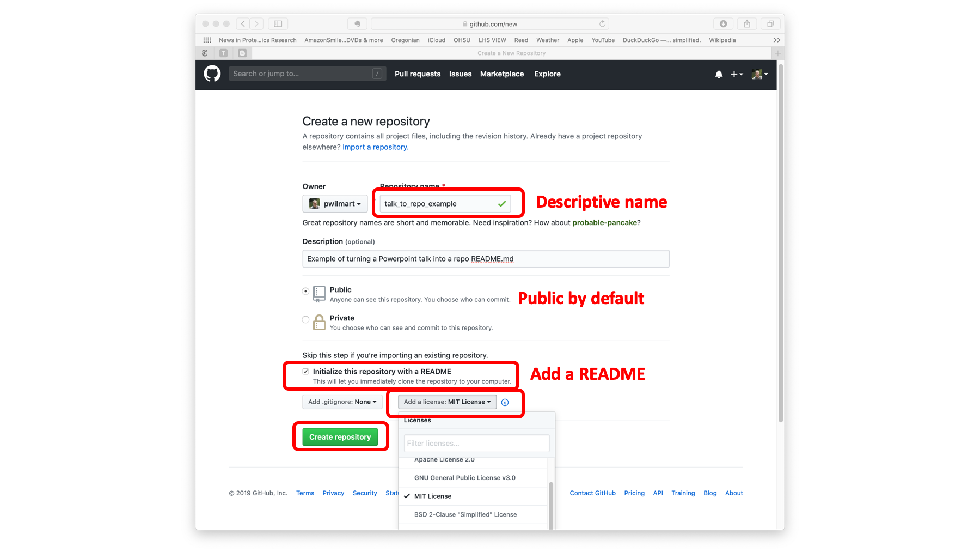This screenshot has height=552, width=980.
Task: Open the bookmarks grid icon
Action: pyautogui.click(x=207, y=40)
